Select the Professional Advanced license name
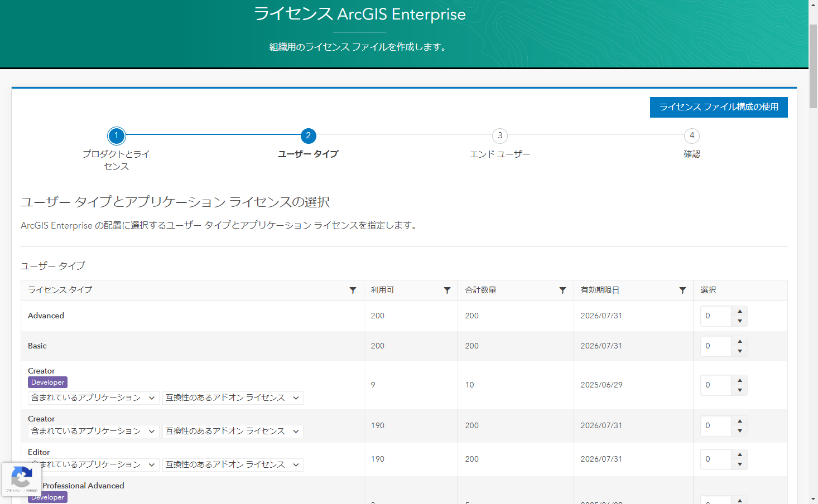Screen dimensions: 818x504 (x=83, y=486)
